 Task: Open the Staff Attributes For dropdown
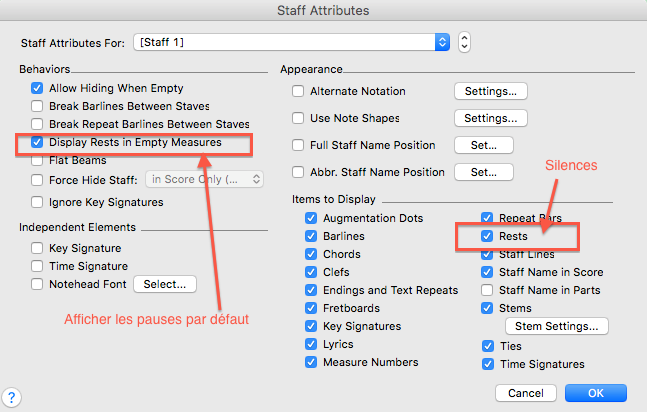pos(443,43)
